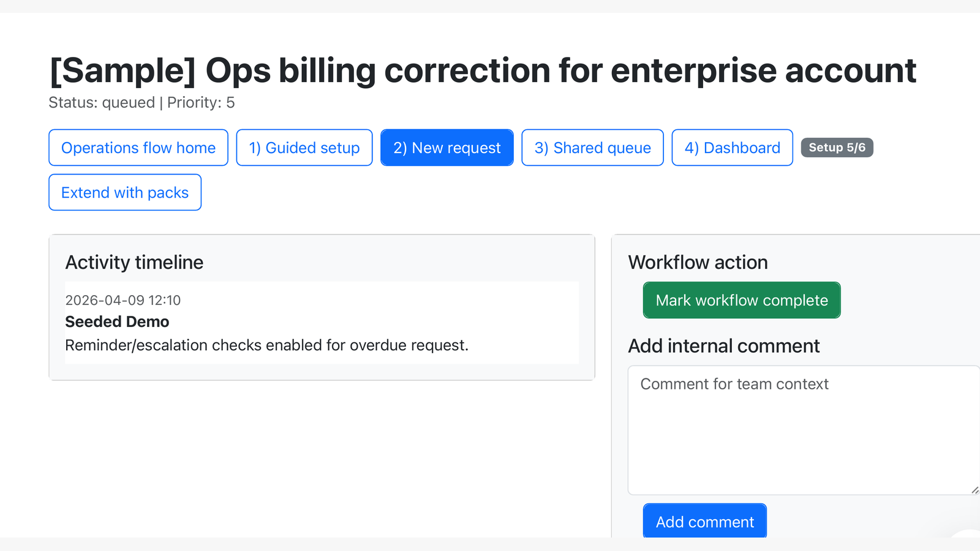Image resolution: width=980 pixels, height=551 pixels.
Task: Click Add comment to submit
Action: 704,521
